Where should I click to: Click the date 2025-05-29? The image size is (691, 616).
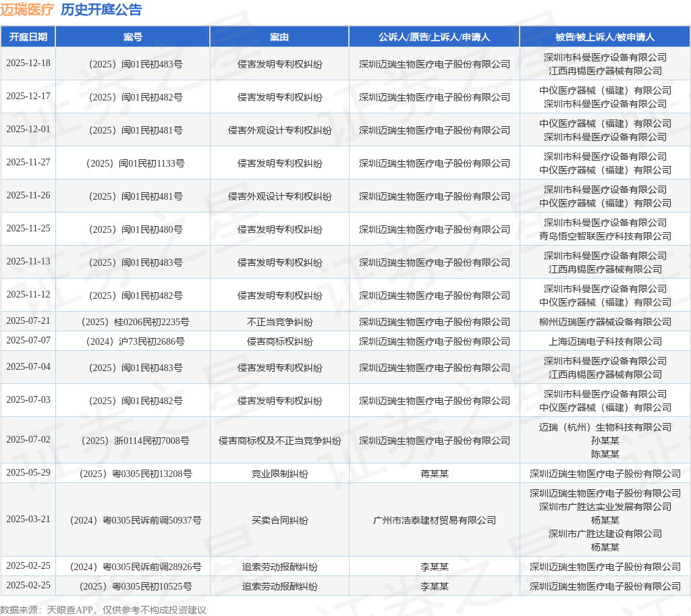tap(28, 473)
